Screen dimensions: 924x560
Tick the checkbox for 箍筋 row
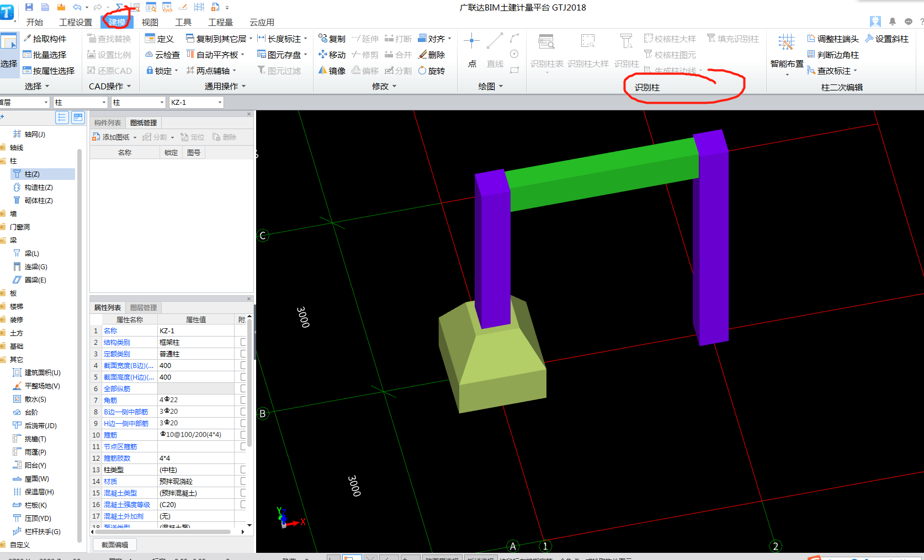pyautogui.click(x=243, y=435)
